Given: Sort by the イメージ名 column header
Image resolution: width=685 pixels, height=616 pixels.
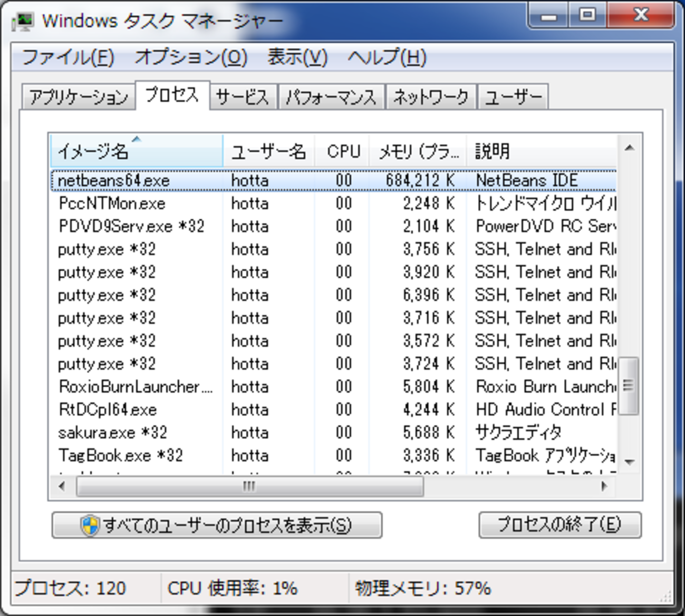Looking at the screenshot, I should [x=137, y=151].
